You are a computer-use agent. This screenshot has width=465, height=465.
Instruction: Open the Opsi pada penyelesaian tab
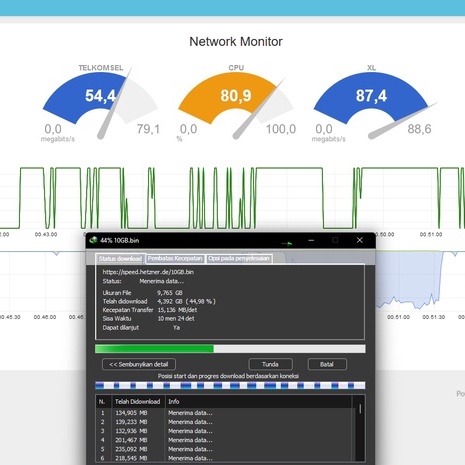pyautogui.click(x=239, y=259)
